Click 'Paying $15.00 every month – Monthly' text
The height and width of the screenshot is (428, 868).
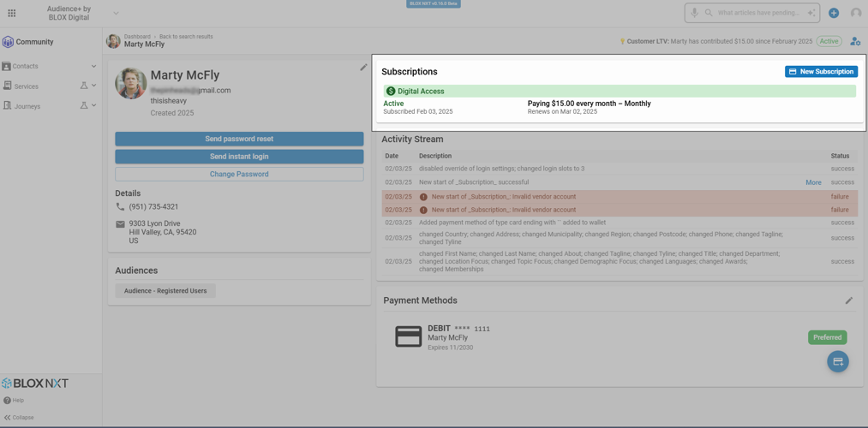pos(589,104)
